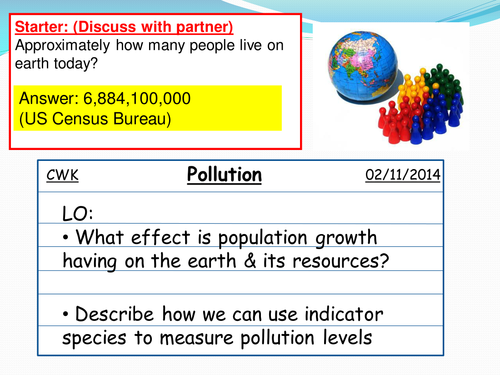Click the '6,884,100,000' answer number

137,99
